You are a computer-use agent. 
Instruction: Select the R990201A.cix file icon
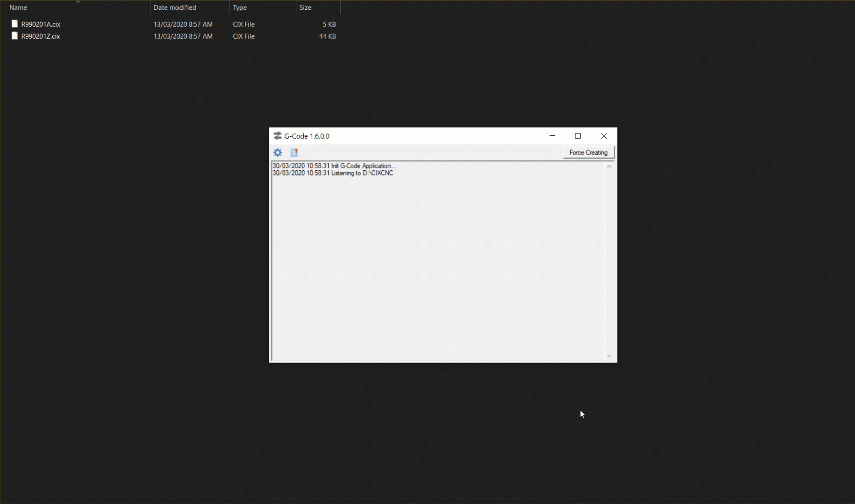pos(14,24)
